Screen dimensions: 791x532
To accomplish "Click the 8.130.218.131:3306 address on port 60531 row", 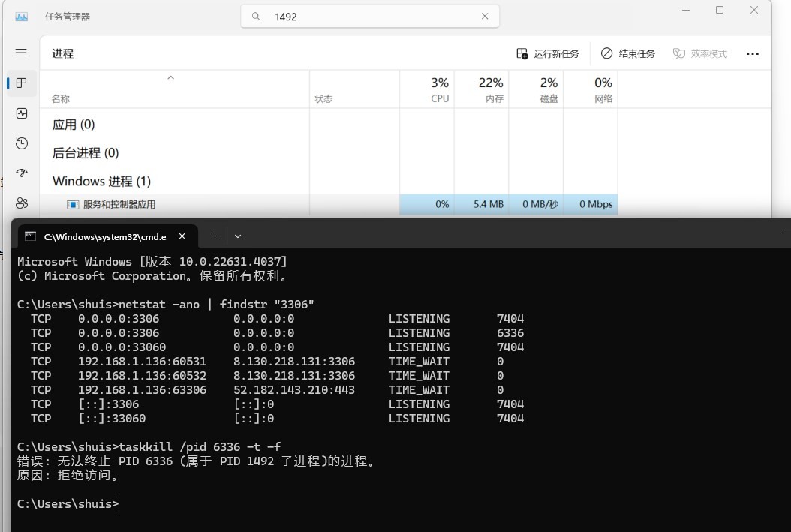I will click(x=294, y=362).
